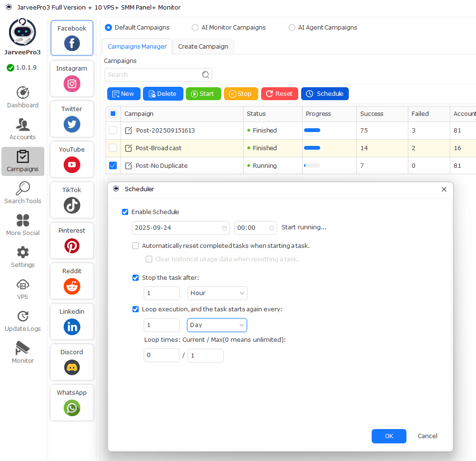Toggle the Stop the task after checkbox

point(136,278)
